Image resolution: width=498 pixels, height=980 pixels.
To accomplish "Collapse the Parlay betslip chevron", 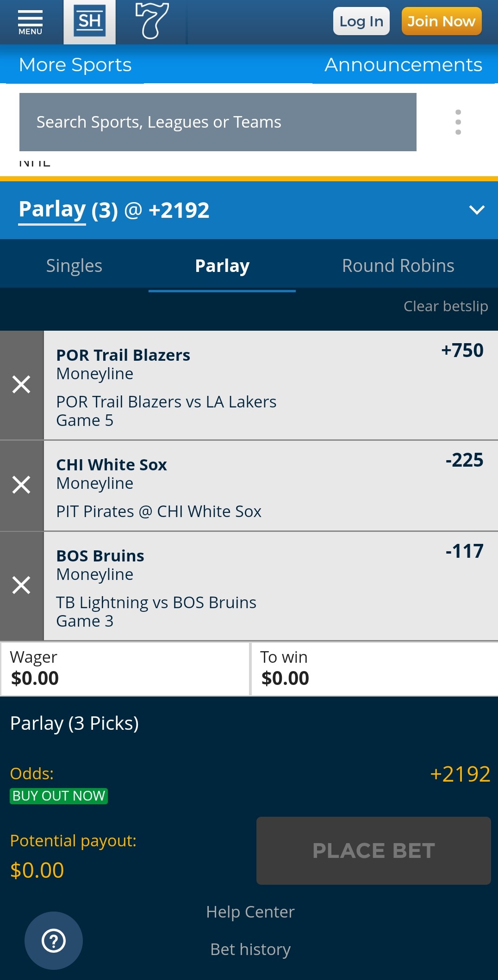I will click(x=477, y=210).
